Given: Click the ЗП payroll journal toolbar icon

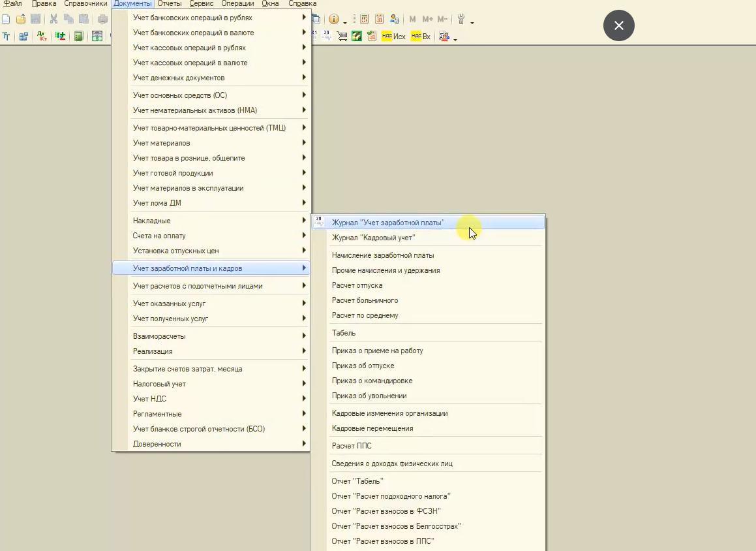Looking at the screenshot, I should point(326,36).
